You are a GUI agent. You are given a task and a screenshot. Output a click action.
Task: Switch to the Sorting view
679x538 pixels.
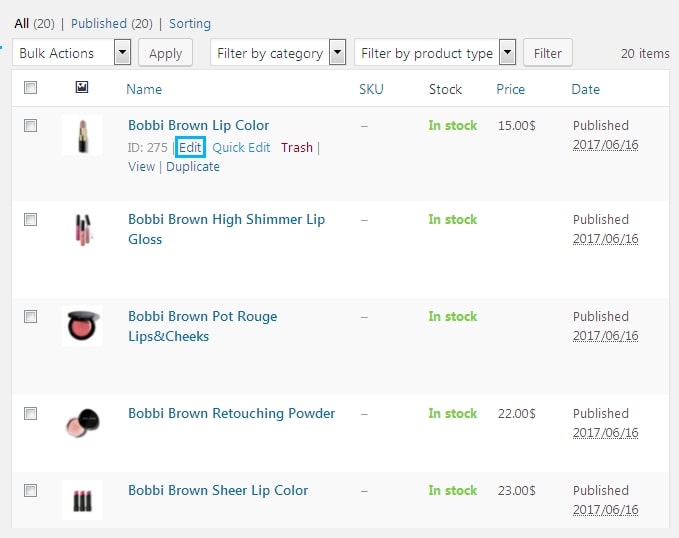190,23
